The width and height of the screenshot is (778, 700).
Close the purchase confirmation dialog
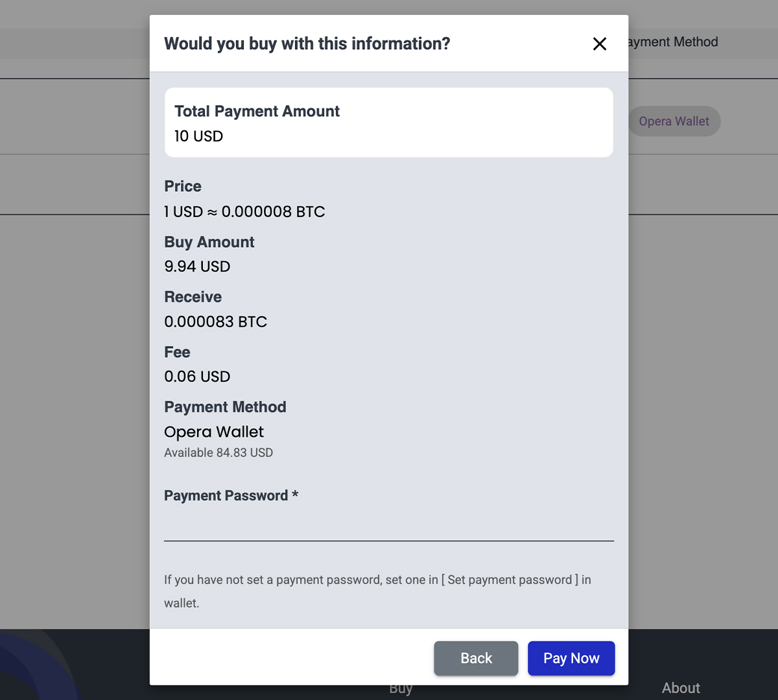click(x=600, y=43)
